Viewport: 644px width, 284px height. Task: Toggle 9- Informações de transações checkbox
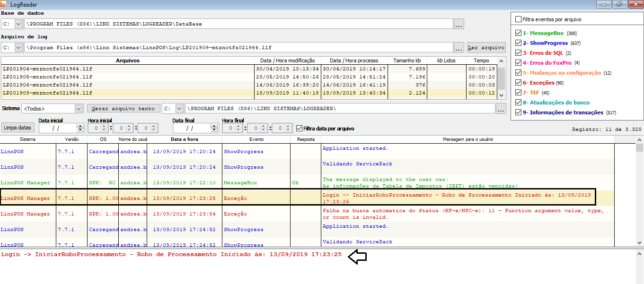[518, 112]
